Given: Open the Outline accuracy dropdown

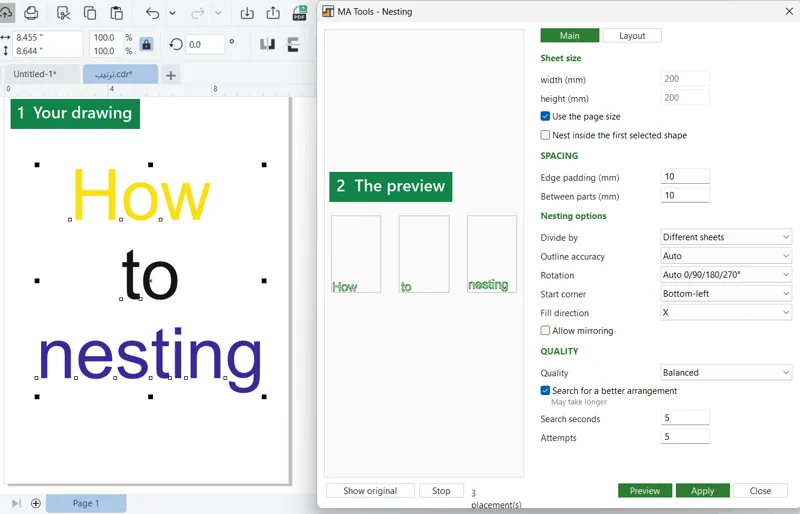Looking at the screenshot, I should [726, 256].
